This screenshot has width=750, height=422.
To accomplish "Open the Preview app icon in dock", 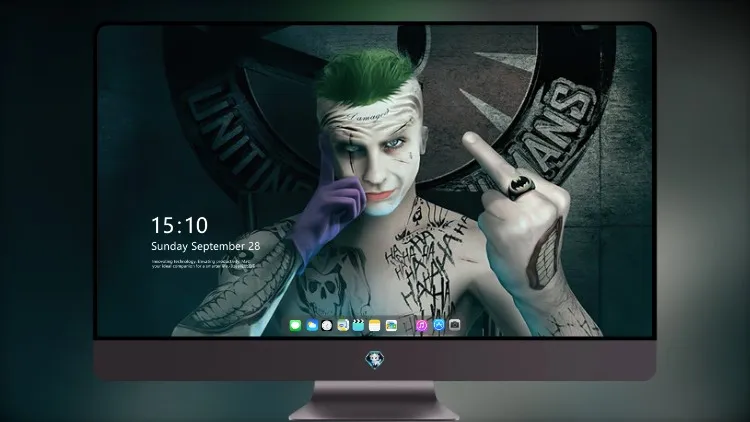I will (x=343, y=326).
